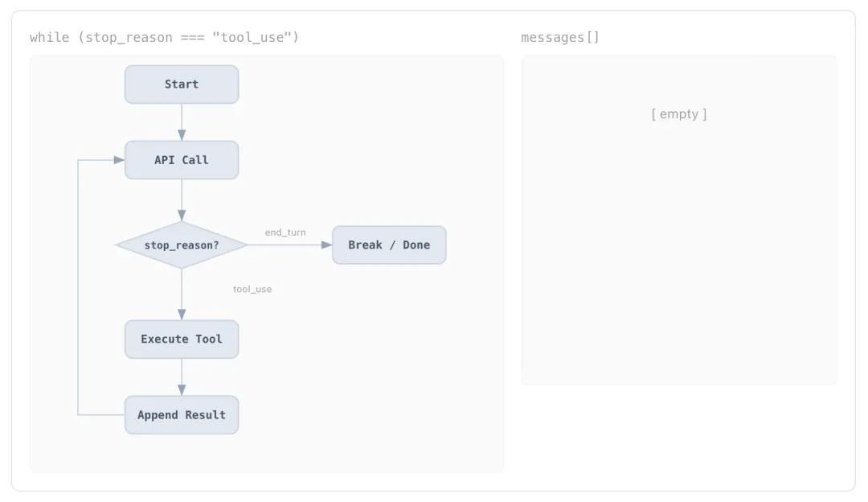Select the Append Result node

coord(182,415)
